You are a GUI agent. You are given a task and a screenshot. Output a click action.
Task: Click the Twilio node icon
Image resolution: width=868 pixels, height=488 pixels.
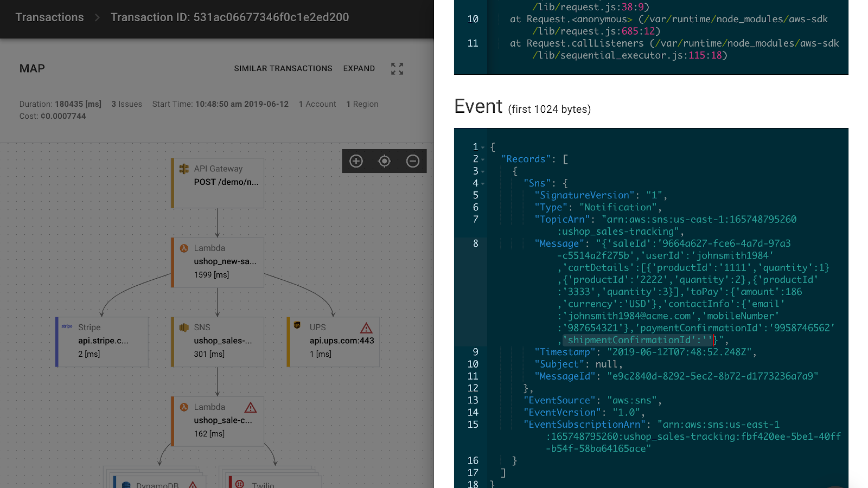point(240,484)
